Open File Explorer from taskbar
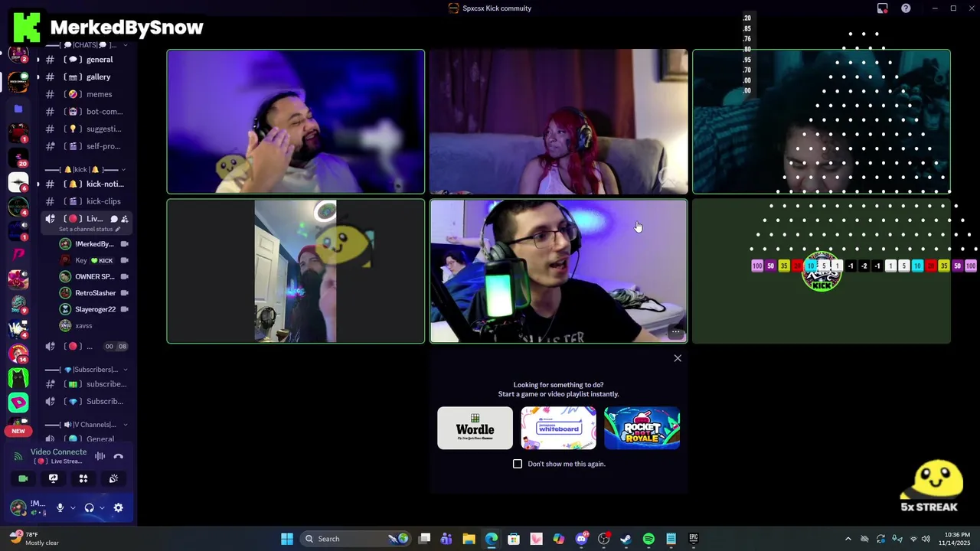 coord(469,539)
